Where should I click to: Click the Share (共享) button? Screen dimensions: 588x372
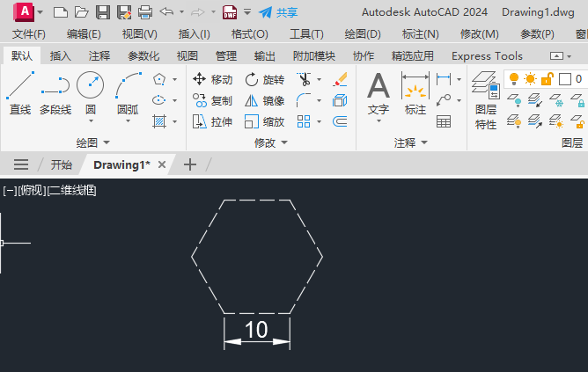(x=278, y=12)
